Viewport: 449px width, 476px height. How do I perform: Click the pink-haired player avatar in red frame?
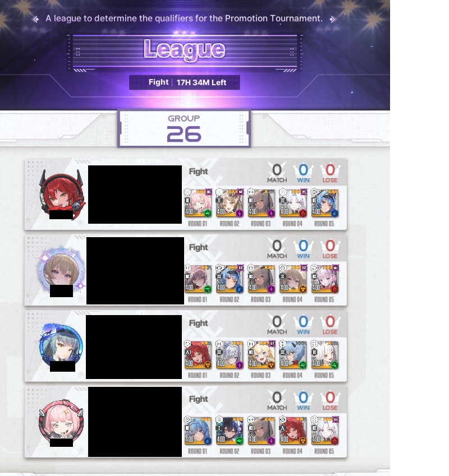[61, 422]
